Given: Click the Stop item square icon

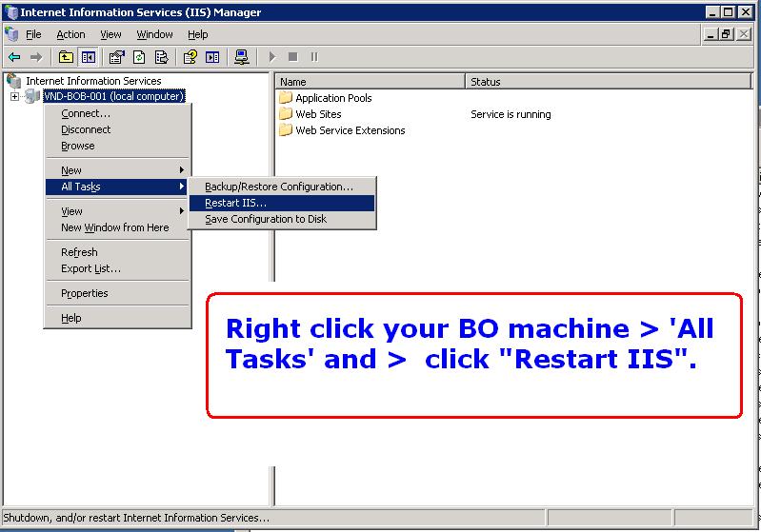Looking at the screenshot, I should [292, 57].
